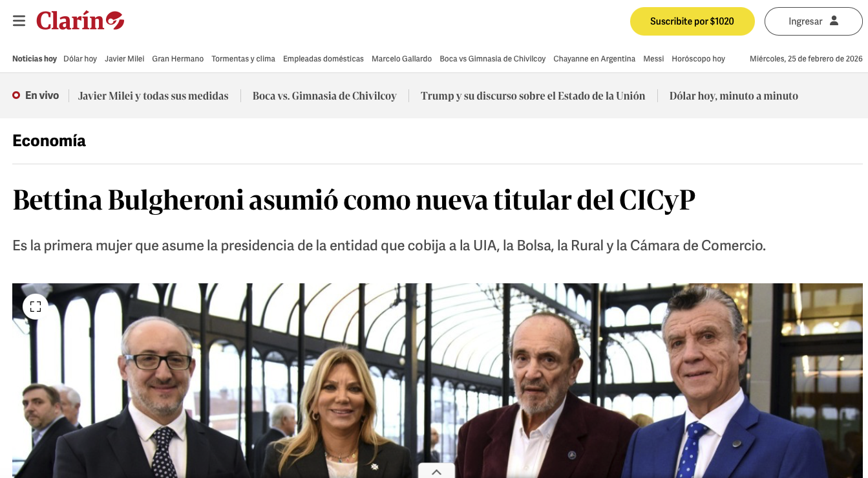
Task: Click the Clarín logo
Action: point(80,21)
